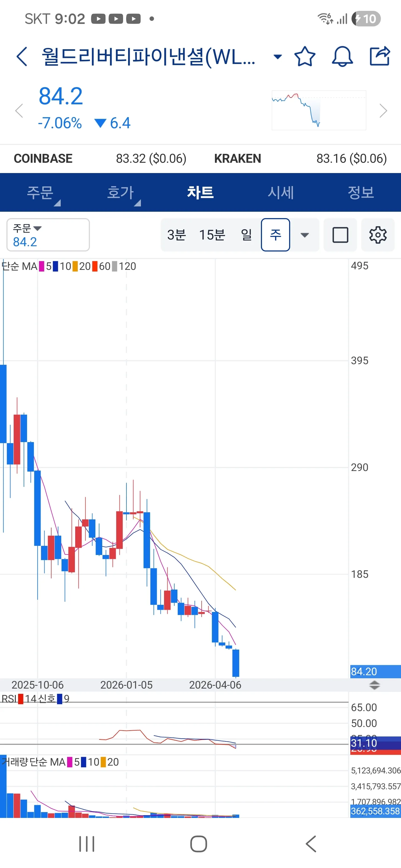The height and width of the screenshot is (868, 401).
Task: Tap the 2025-10-06 date label
Action: (37, 685)
